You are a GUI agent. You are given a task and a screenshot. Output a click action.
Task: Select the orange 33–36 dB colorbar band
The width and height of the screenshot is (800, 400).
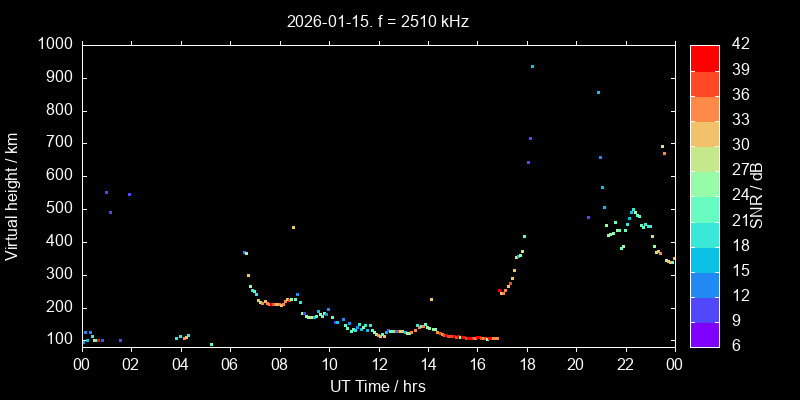(705, 108)
